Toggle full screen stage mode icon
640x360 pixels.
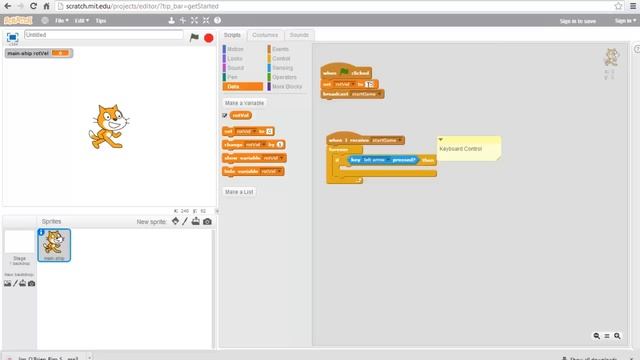click(13, 38)
